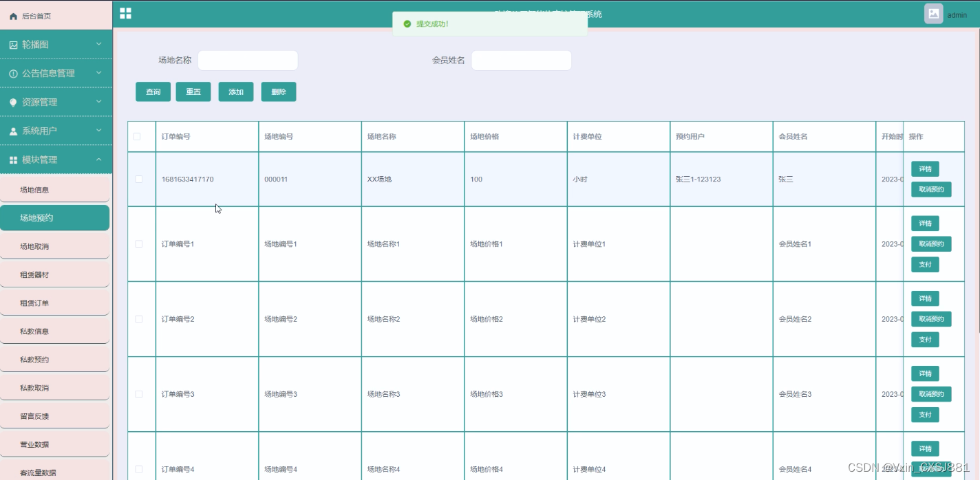Screen dimensions: 980x480
Task: Click the 删除 delete button
Action: tap(279, 91)
